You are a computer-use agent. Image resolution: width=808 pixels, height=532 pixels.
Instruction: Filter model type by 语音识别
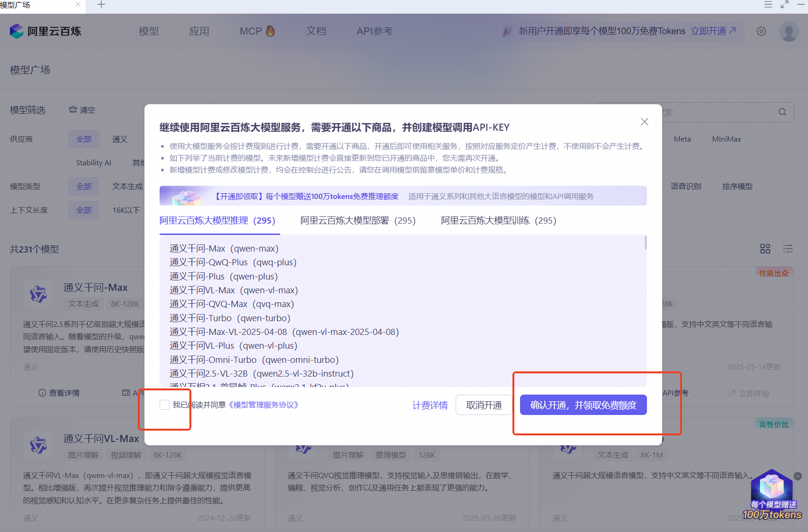click(686, 187)
